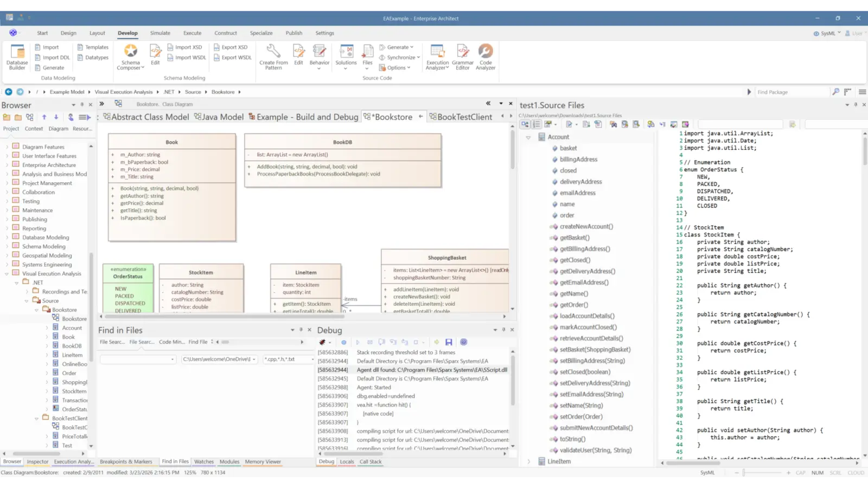Open the Schema Composer
The height and width of the screenshot is (488, 868).
click(x=130, y=57)
